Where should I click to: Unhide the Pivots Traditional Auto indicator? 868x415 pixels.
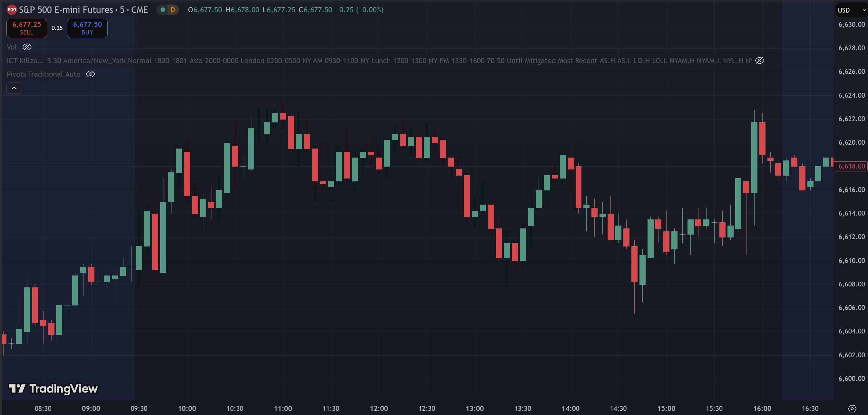[x=90, y=74]
